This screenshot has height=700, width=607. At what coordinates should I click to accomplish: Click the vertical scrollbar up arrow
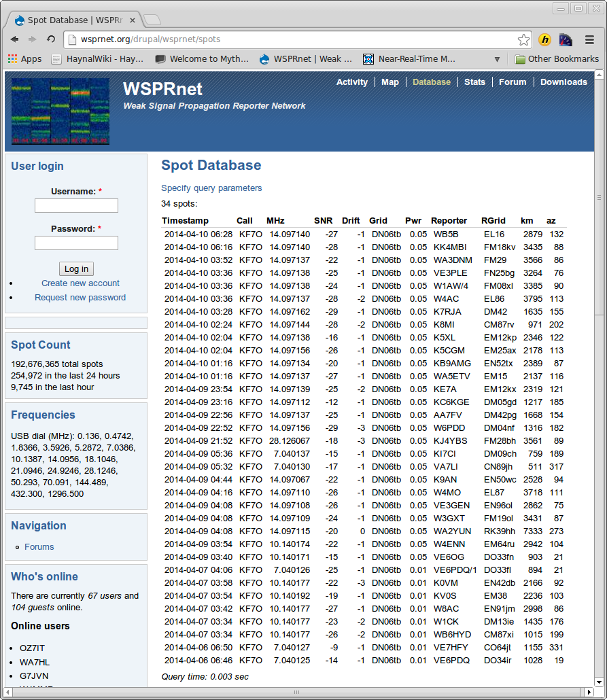pyautogui.click(x=599, y=74)
